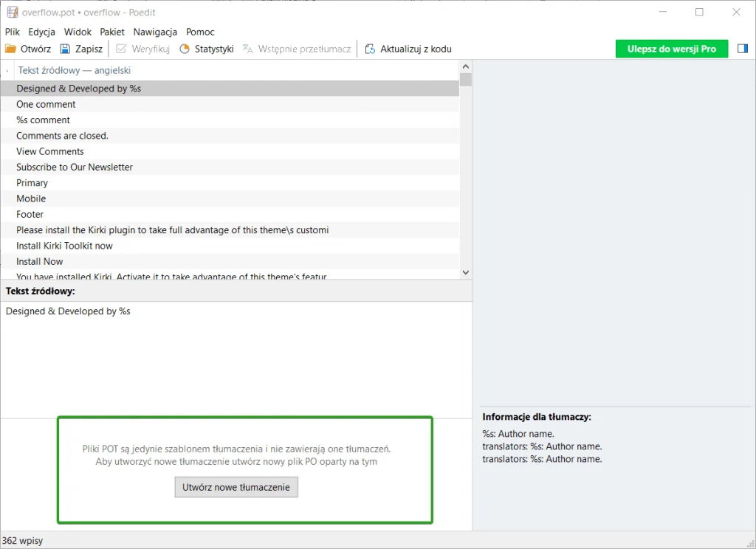Close the Poedit window
This screenshot has height=549, width=756.
[x=736, y=12]
